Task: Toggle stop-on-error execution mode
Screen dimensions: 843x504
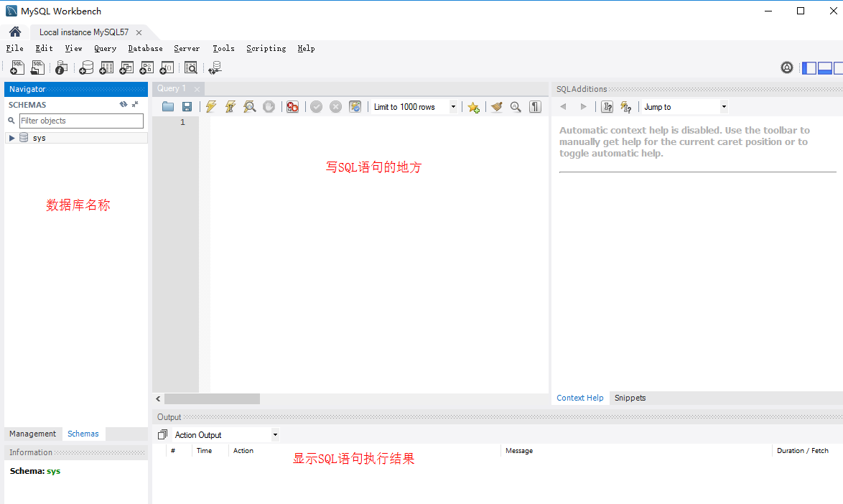Action: pos(292,106)
